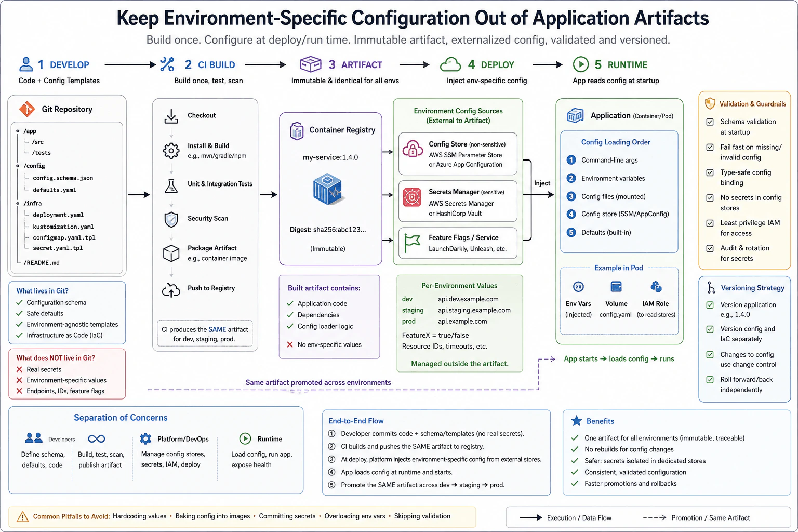Click the IAM Role icon in pod

coord(656,287)
